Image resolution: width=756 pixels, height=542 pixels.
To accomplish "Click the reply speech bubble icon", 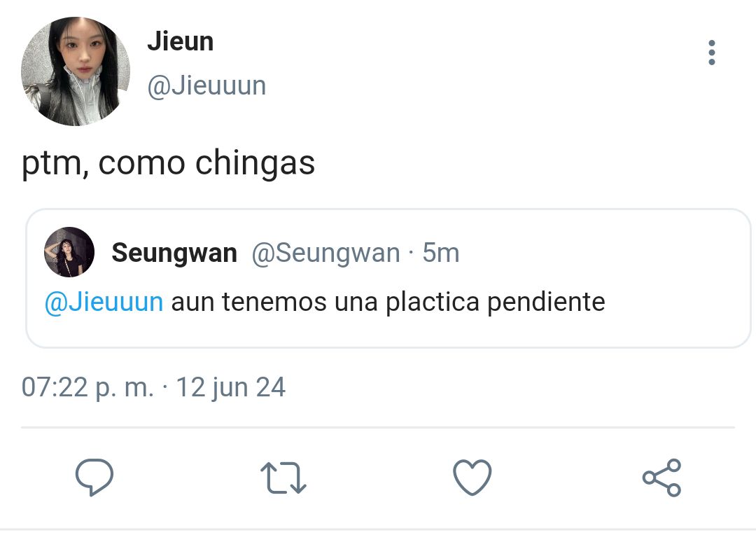I will [x=94, y=477].
